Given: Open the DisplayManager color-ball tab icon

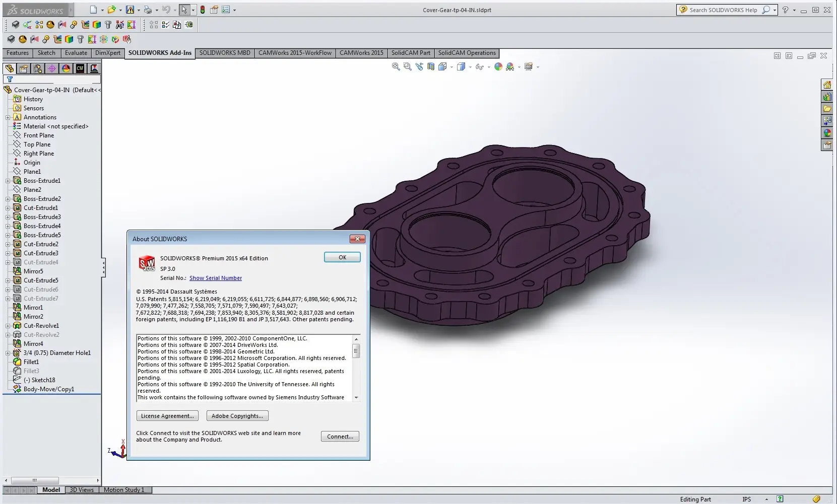Looking at the screenshot, I should 66,68.
